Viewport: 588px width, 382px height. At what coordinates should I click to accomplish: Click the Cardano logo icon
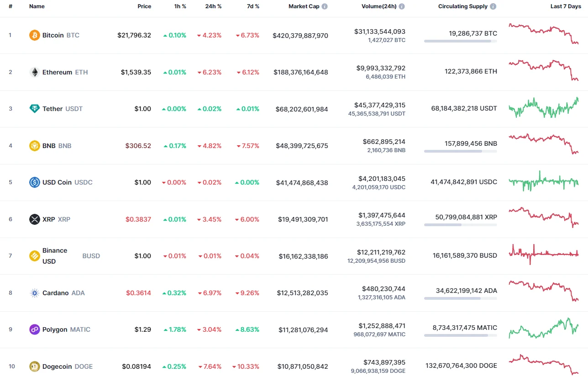point(34,292)
